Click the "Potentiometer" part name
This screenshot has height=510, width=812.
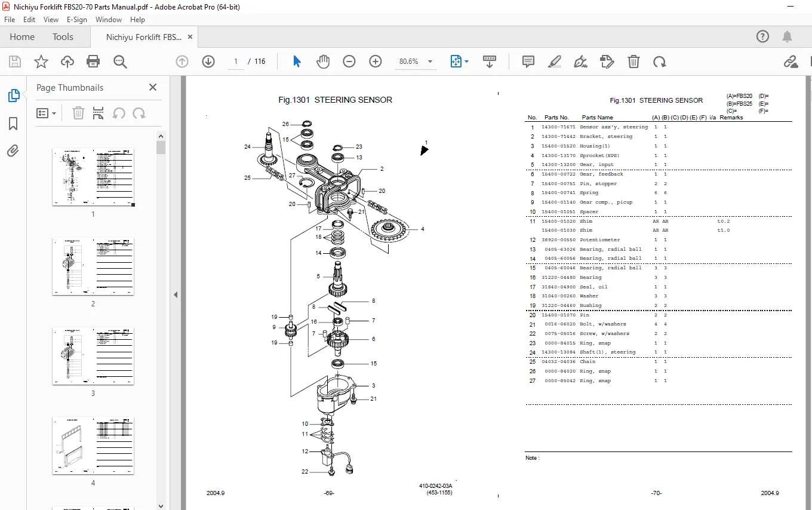click(600, 240)
